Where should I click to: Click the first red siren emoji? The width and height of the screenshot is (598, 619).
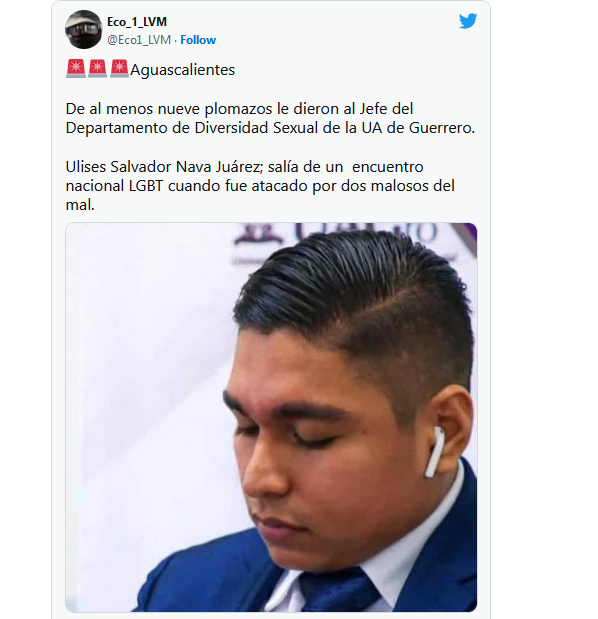coord(76,69)
